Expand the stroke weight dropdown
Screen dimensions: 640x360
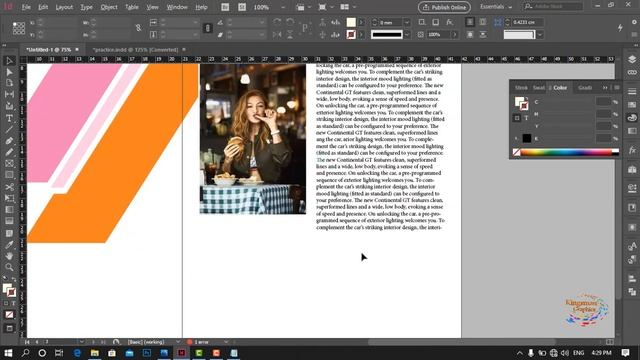pyautogui.click(x=407, y=22)
